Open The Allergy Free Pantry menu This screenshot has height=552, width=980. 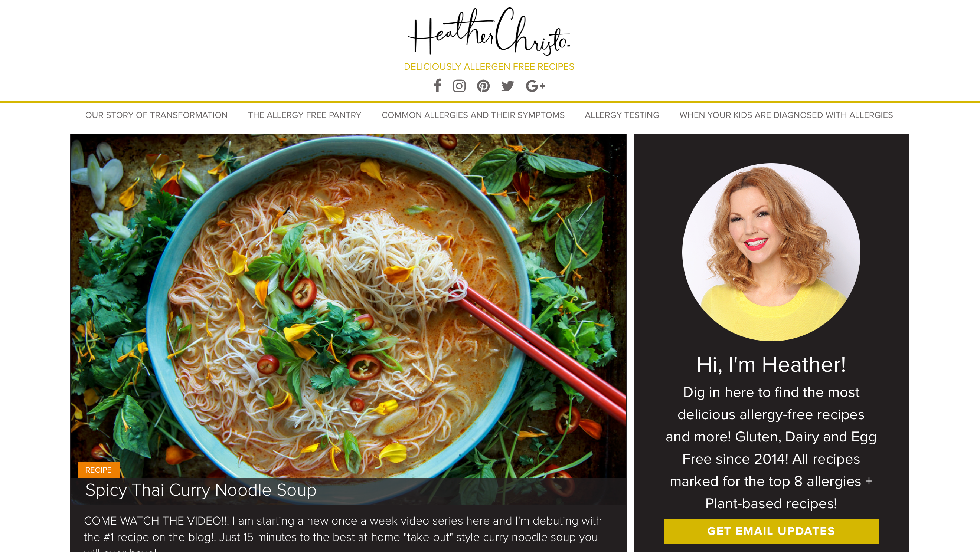[x=305, y=115]
